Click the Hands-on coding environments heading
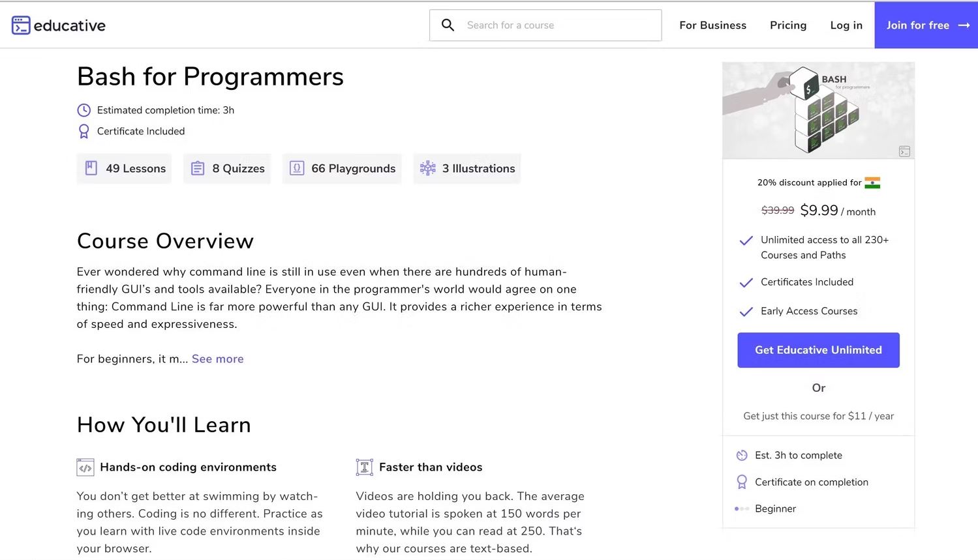Screen dimensions: 978x560 pos(188,467)
